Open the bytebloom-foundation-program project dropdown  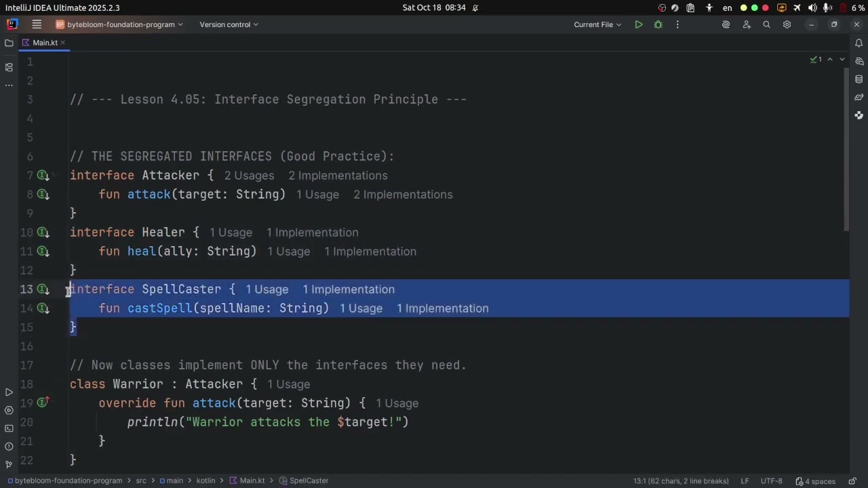tap(119, 24)
